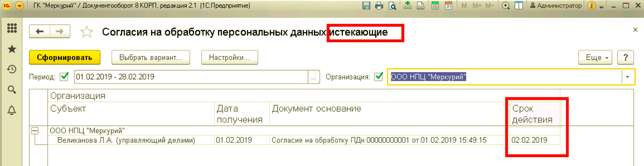
Task: Click the Go to Link icon
Action: [420, 6]
